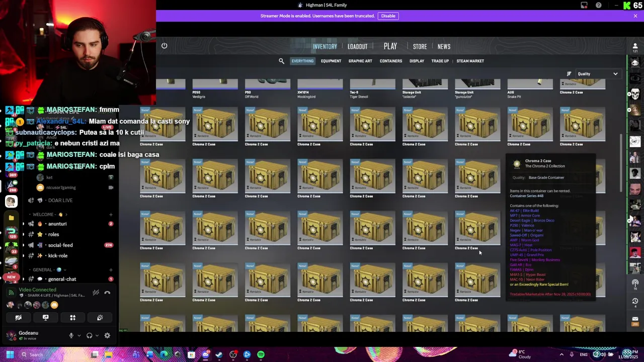Go to the STORE tab
Image resolution: width=644 pixels, height=362 pixels.
(420, 46)
